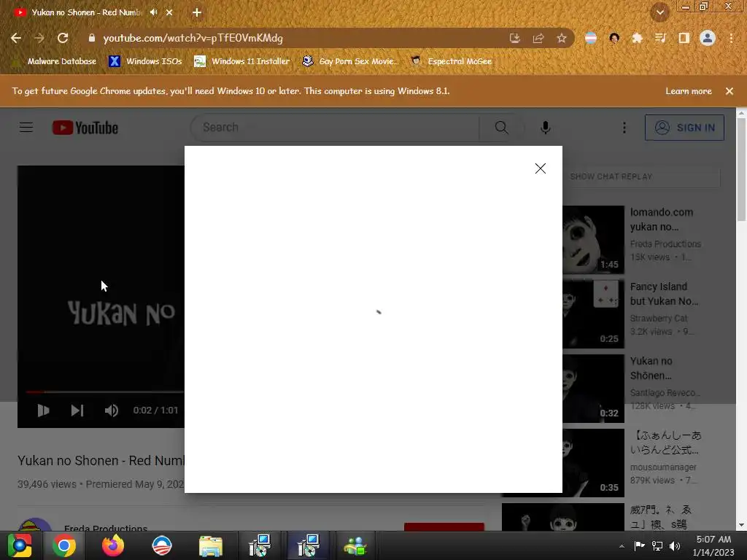The height and width of the screenshot is (560, 747).
Task: Open the people group taskbar icon
Action: [x=355, y=545]
